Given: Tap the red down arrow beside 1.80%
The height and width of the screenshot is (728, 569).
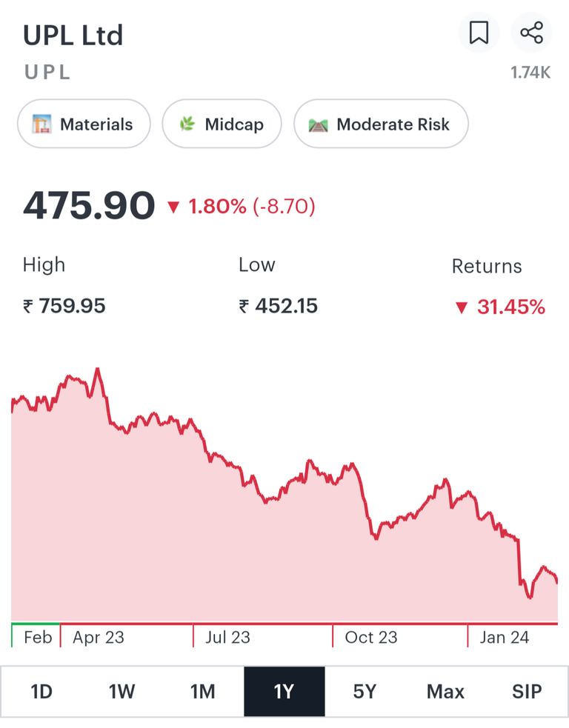Looking at the screenshot, I should [x=173, y=207].
